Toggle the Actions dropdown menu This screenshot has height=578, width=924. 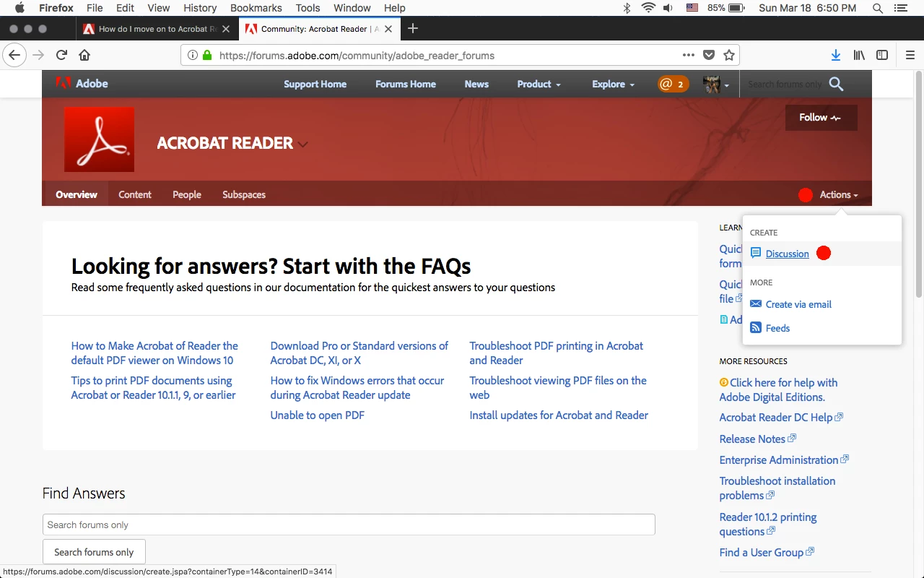point(839,194)
